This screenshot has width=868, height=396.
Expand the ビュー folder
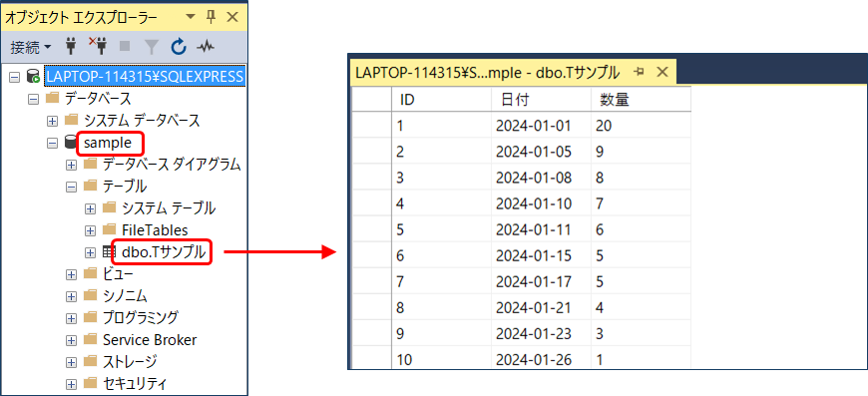[71, 274]
